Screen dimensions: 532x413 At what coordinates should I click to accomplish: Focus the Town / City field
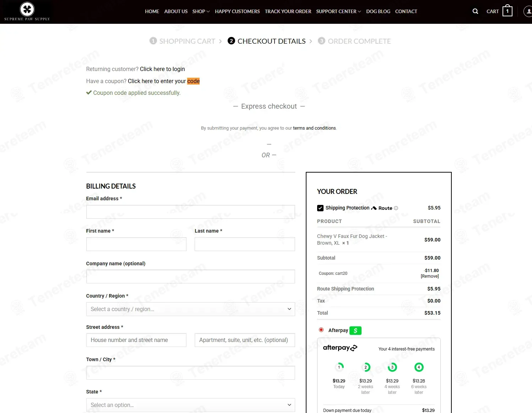(x=190, y=373)
